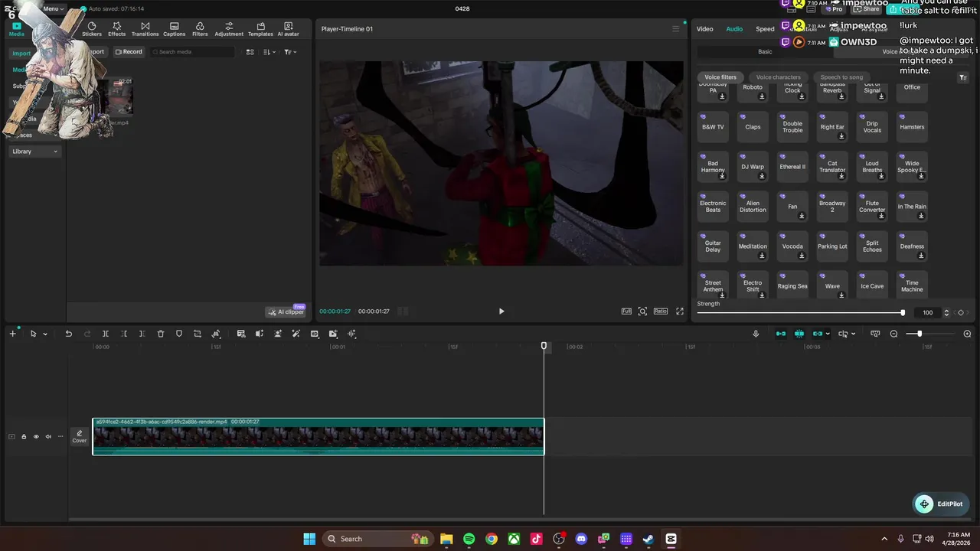The image size is (980, 551).
Task: Open the Filters panel
Action: (200, 29)
